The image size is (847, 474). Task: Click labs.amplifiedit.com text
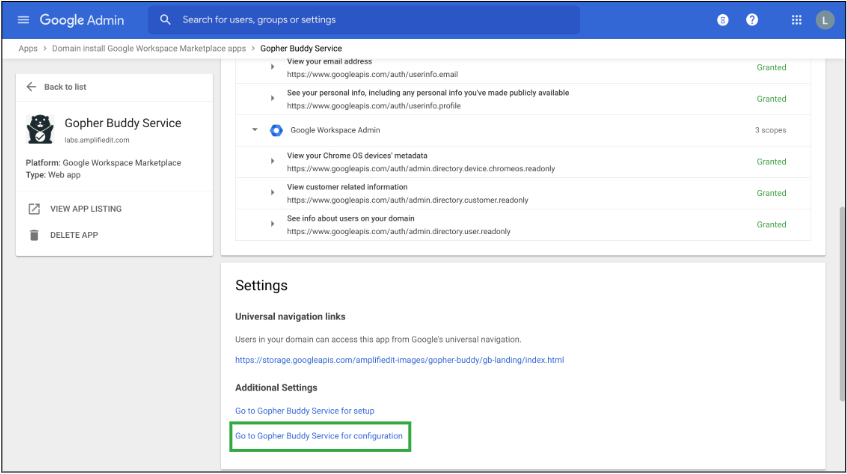coord(97,140)
